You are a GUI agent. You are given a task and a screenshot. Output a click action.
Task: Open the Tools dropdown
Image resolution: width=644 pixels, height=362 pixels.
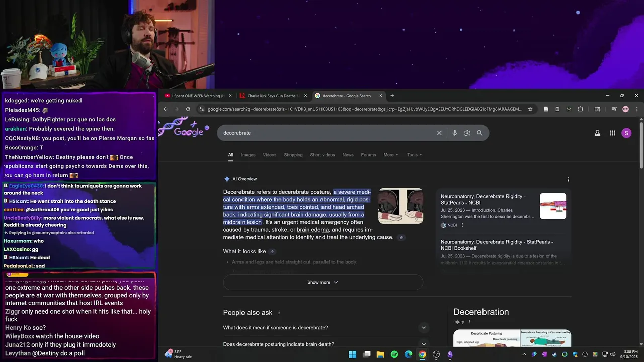click(x=415, y=155)
